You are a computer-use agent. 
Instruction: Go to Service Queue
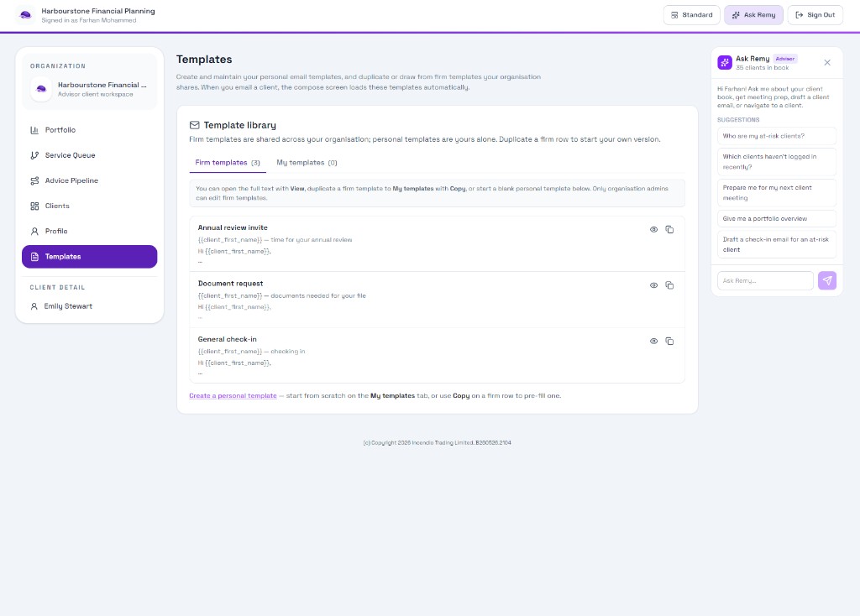click(89, 155)
